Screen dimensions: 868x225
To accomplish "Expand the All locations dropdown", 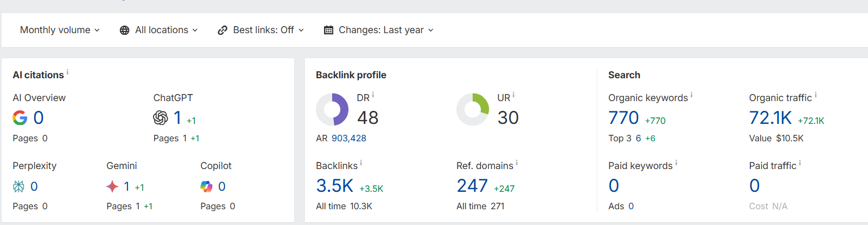I will tap(159, 30).
